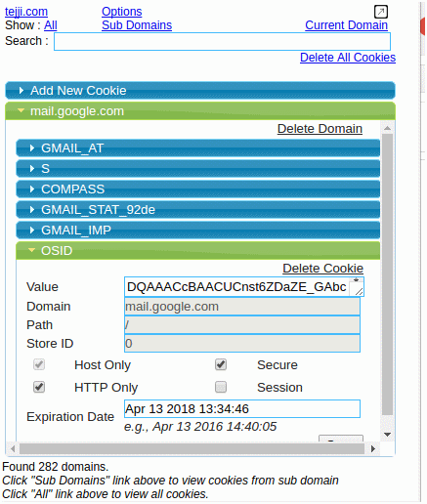Collapse the OSID cookie entry
Image resolution: width=427 pixels, height=504 pixels.
click(x=198, y=251)
